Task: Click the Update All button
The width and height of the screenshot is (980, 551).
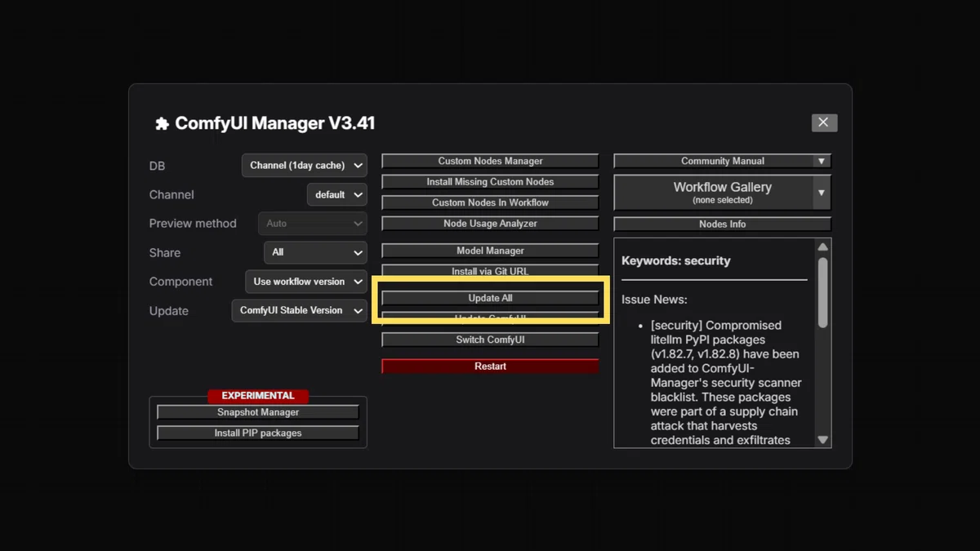Action: point(490,299)
